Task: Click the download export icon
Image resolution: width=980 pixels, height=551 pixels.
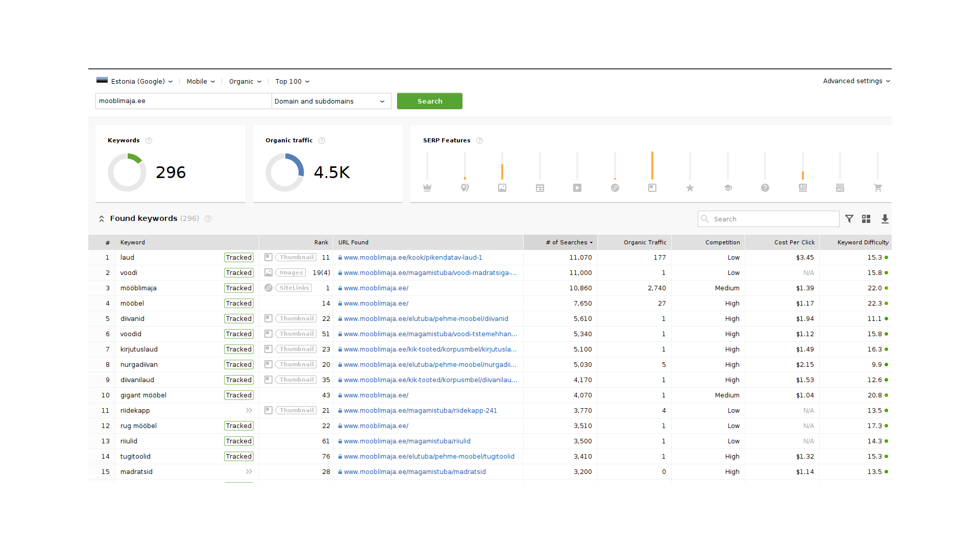Action: coord(885,219)
